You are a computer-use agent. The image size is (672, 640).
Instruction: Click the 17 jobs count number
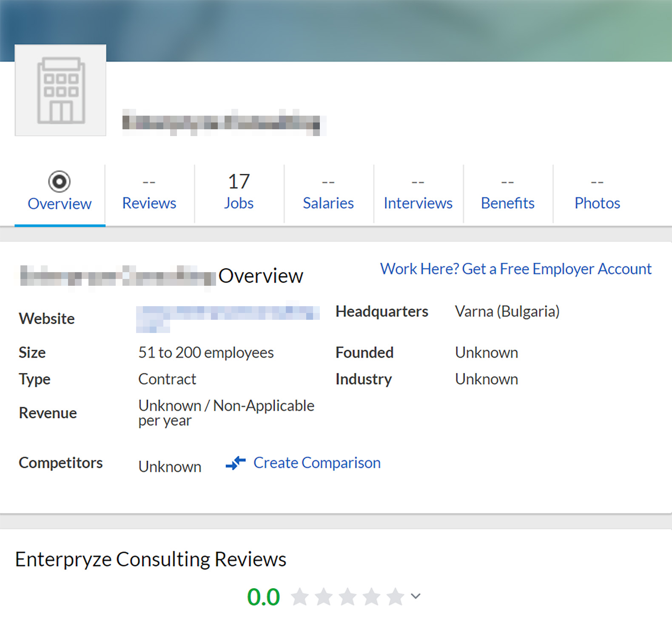click(x=239, y=182)
